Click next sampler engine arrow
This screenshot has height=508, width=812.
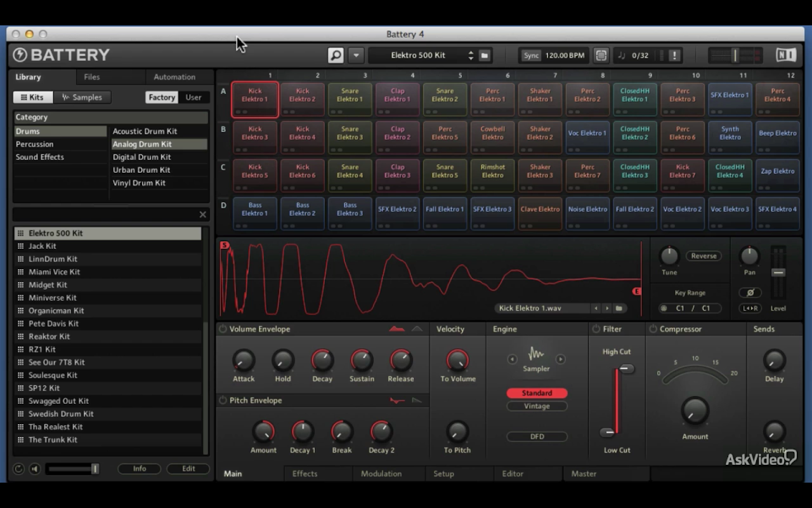point(561,359)
